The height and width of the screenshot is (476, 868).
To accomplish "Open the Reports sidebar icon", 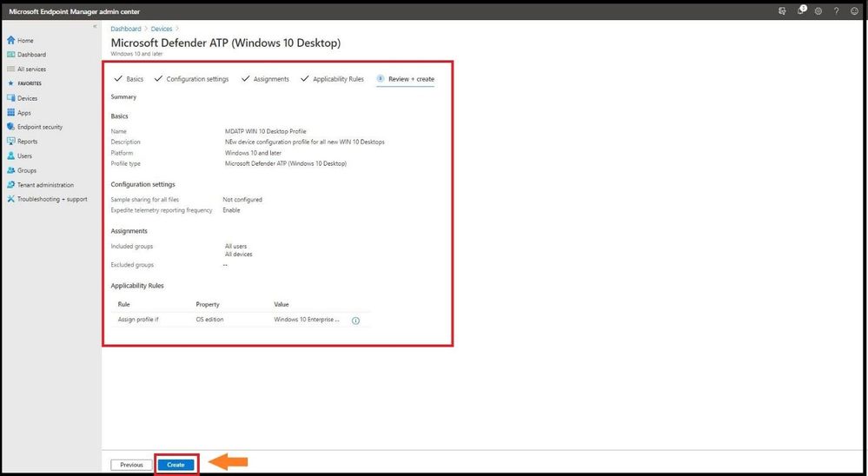I will [x=11, y=141].
